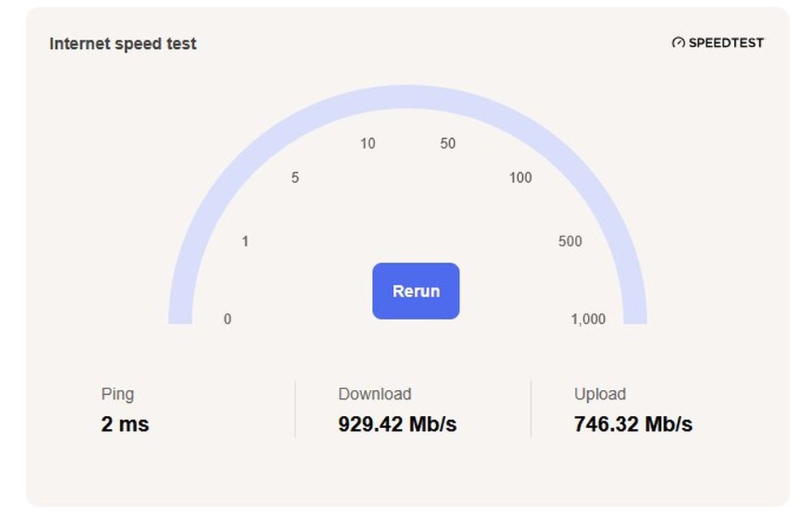The width and height of the screenshot is (812, 515).
Task: Click the 100 gauge scale label
Action: click(520, 178)
